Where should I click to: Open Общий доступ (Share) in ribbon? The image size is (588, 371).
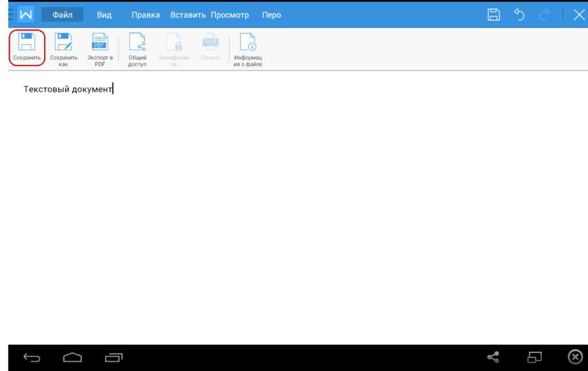[x=137, y=44]
